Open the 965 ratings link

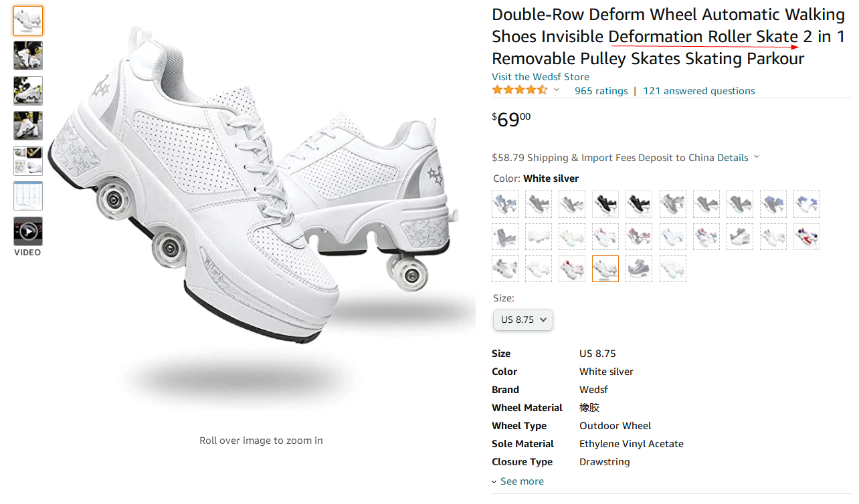point(601,91)
